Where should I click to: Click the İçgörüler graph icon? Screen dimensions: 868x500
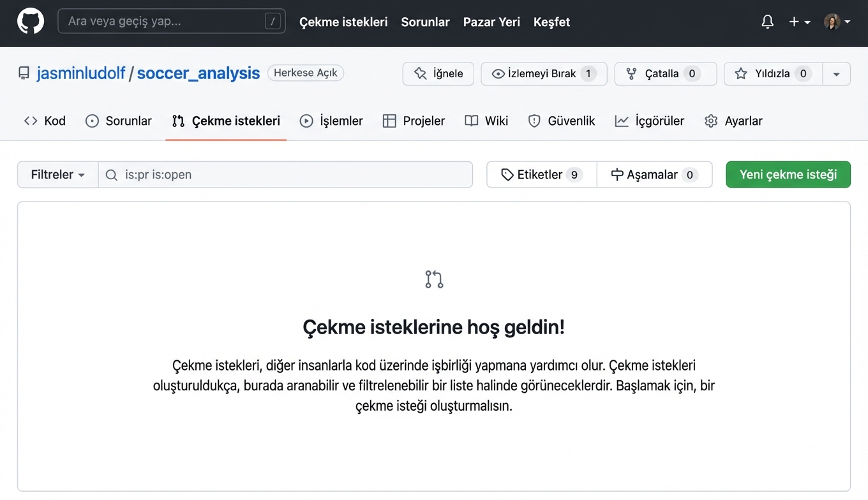tap(622, 121)
